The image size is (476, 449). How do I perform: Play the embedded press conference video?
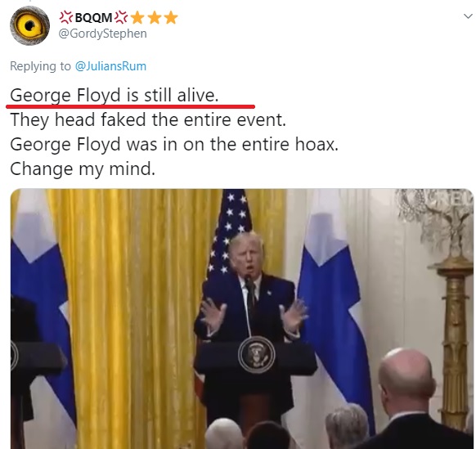click(x=242, y=319)
